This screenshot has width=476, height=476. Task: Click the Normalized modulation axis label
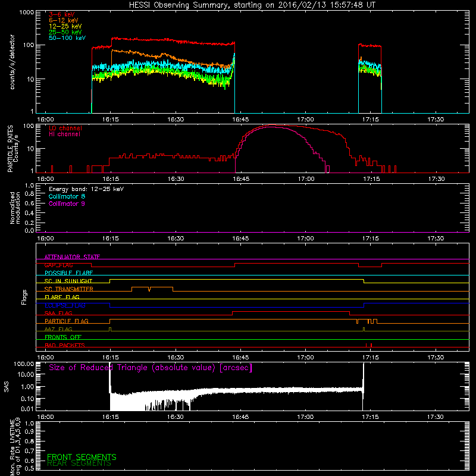tap(15, 208)
